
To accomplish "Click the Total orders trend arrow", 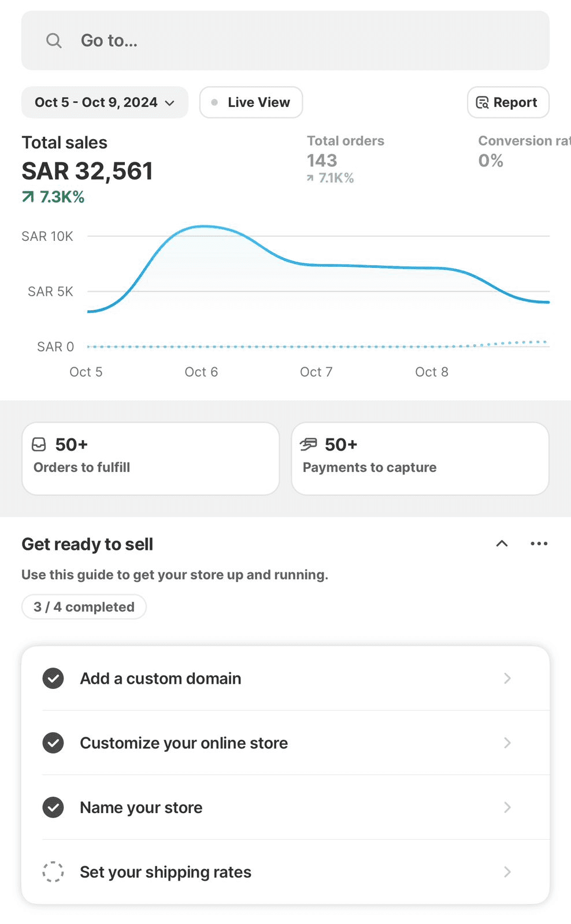I will tap(310, 178).
